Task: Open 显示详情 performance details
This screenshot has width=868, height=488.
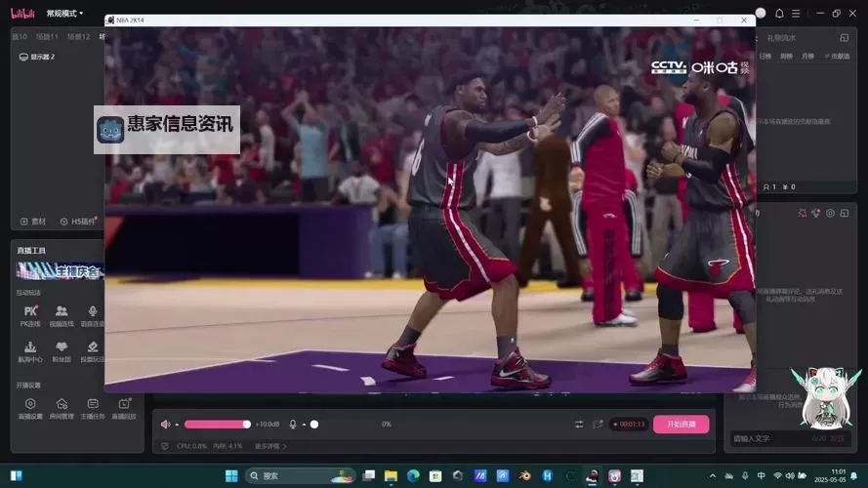Action: coord(270,446)
